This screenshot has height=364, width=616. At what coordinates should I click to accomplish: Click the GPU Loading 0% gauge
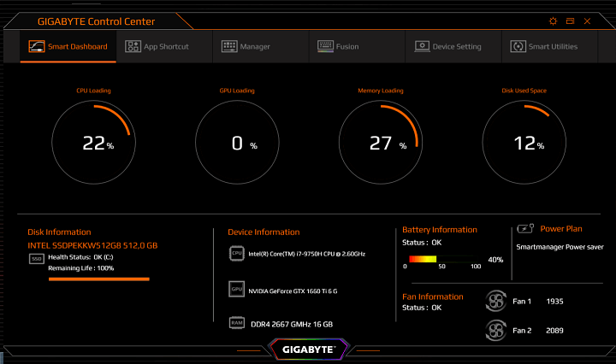click(237, 142)
